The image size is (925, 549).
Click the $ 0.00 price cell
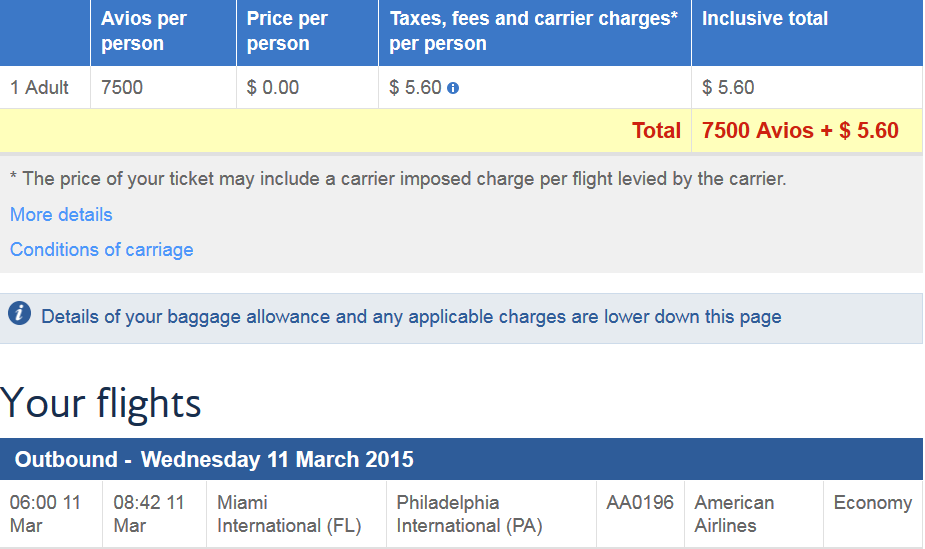pyautogui.click(x=307, y=87)
